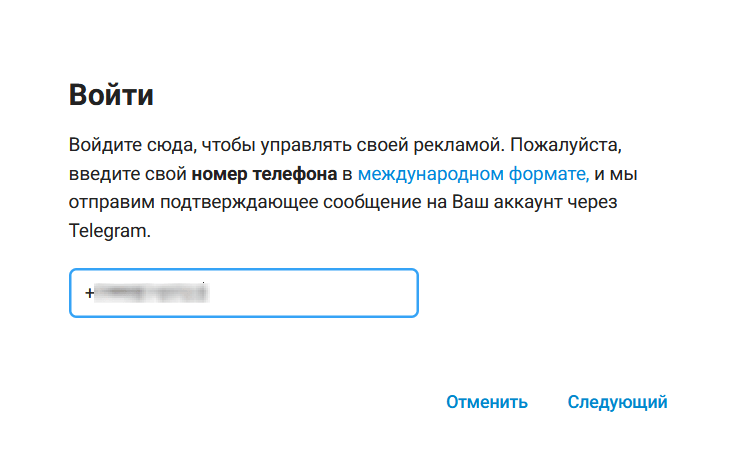731x466 pixels.
Task: Click the "и мы" text after the link
Action: tap(616, 175)
